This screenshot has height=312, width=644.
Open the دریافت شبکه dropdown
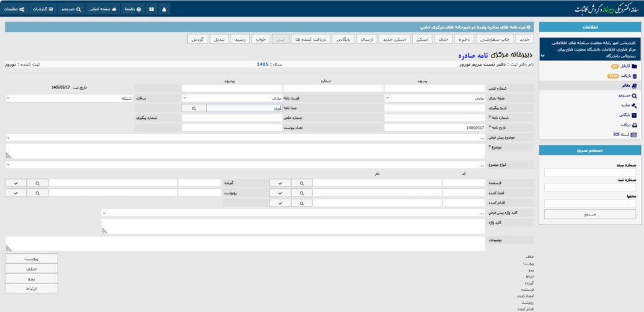click(69, 98)
